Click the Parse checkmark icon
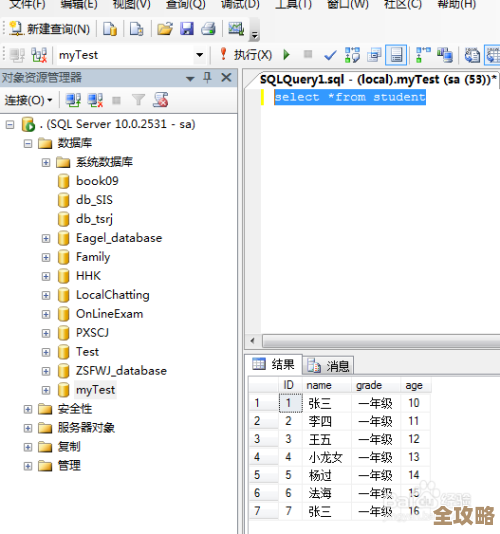The image size is (500, 534). tap(330, 54)
